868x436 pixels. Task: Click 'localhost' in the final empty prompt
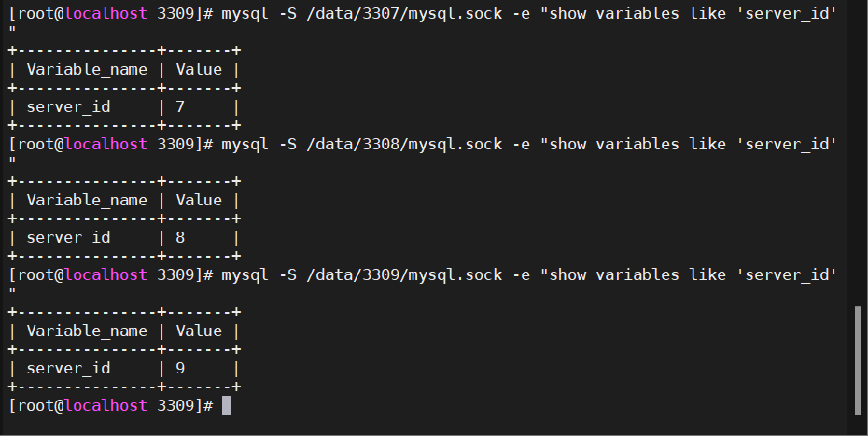coord(105,405)
